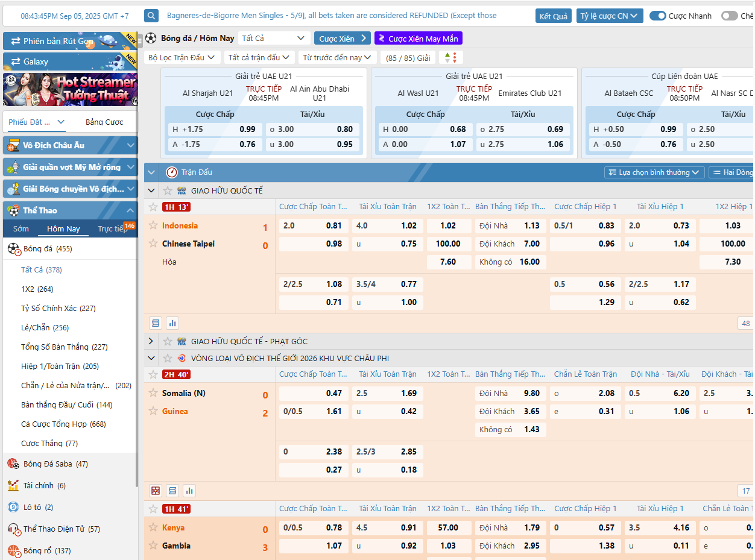Click the odds sorting arrows icon

pos(450,58)
